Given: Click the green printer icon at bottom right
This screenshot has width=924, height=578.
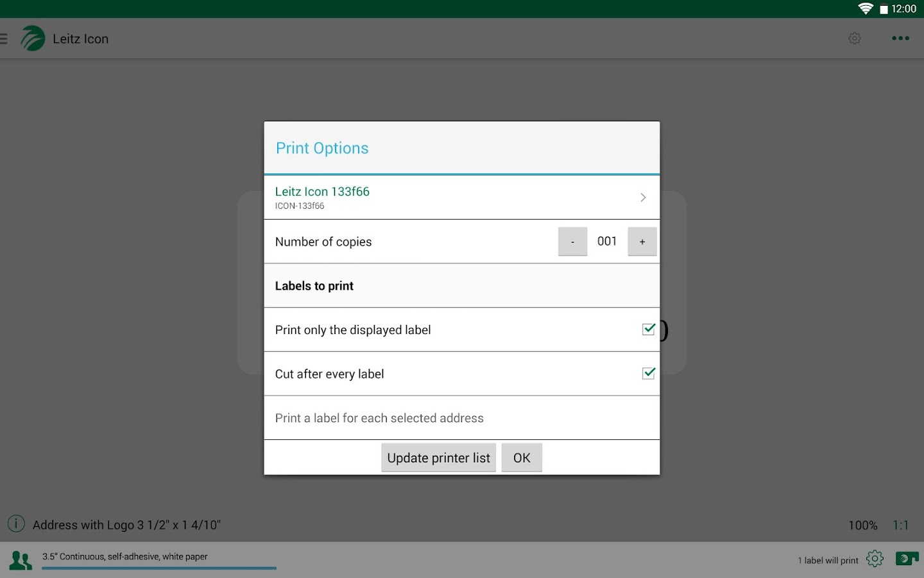Looking at the screenshot, I should click(907, 558).
